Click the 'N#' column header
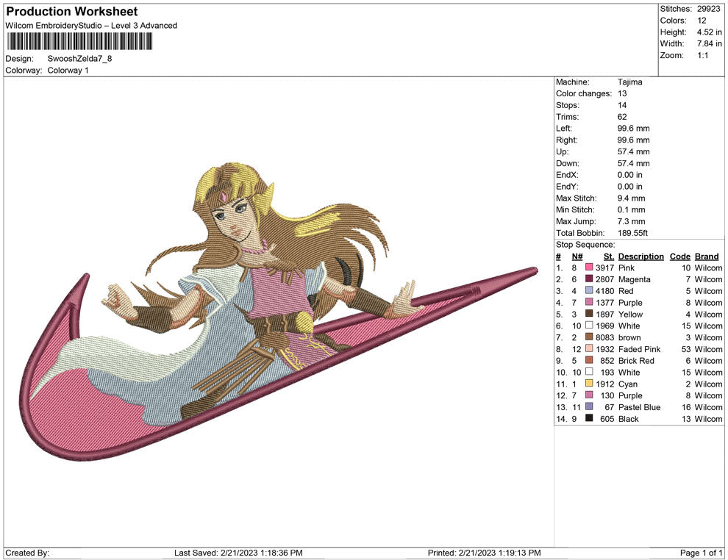Image resolution: width=728 pixels, height=560 pixels. 577,256
